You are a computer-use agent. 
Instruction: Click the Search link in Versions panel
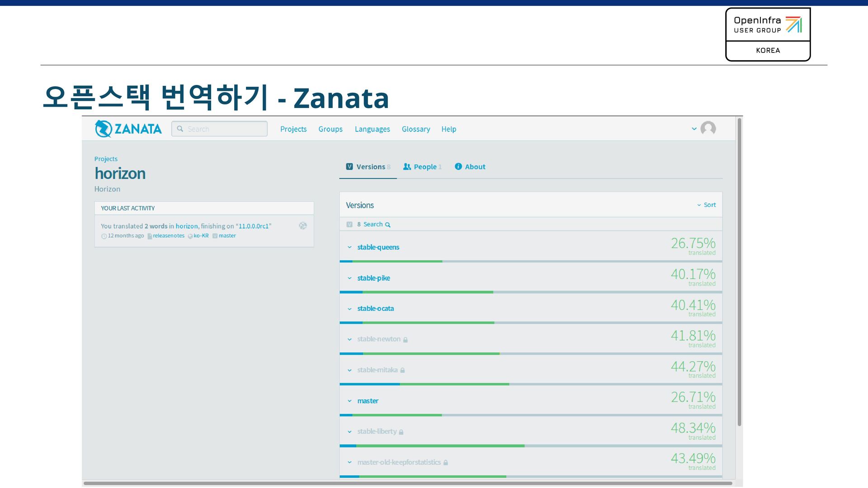tap(373, 225)
